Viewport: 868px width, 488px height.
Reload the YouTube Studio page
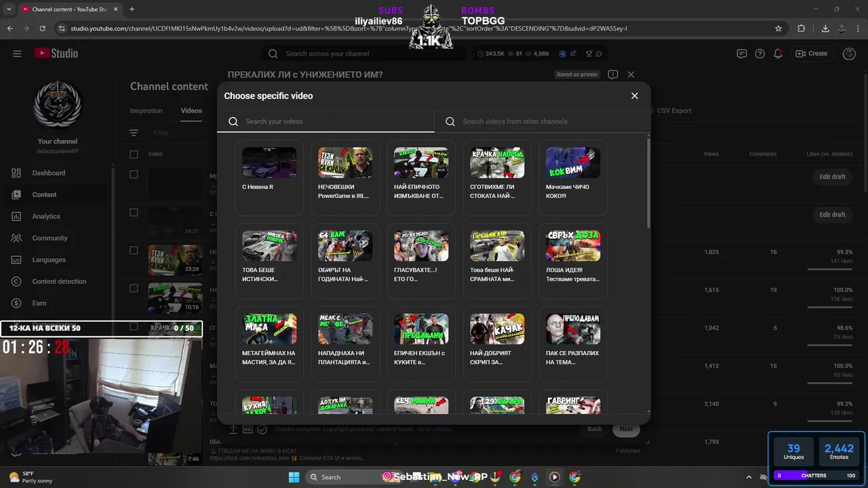43,28
